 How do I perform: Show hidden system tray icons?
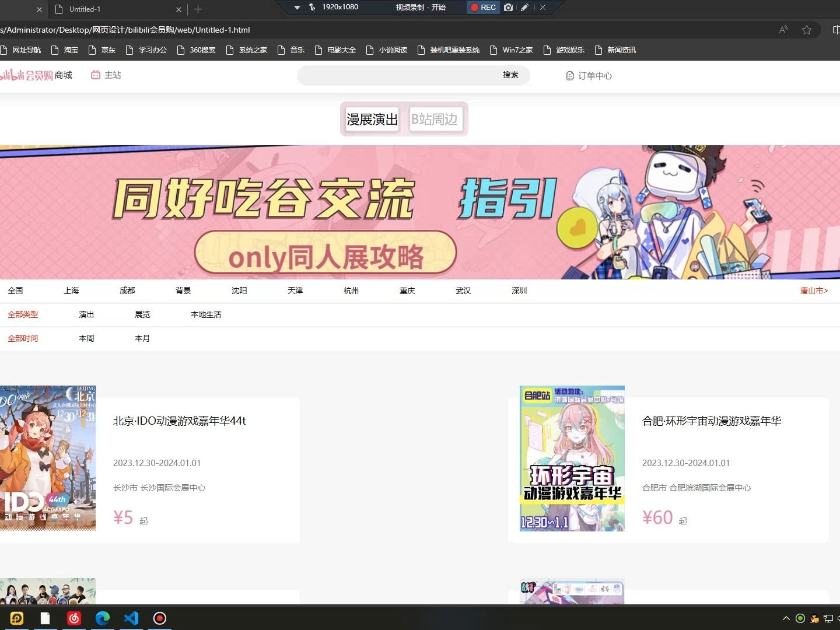click(786, 618)
